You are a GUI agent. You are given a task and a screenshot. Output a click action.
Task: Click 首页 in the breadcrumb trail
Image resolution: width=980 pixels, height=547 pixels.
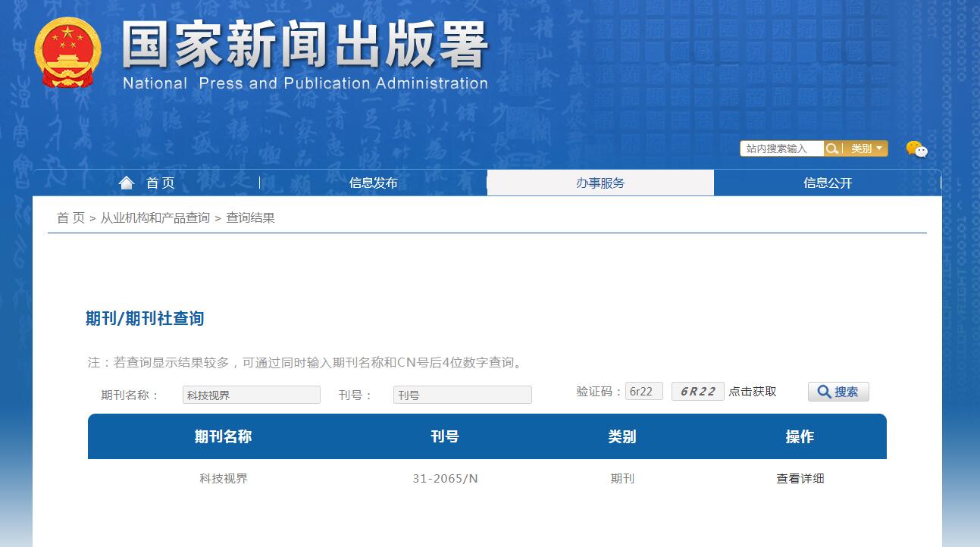coord(70,217)
